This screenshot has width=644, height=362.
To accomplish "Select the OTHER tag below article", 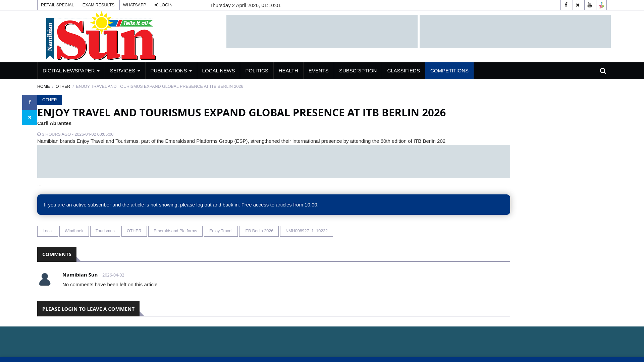I will click(x=134, y=231).
